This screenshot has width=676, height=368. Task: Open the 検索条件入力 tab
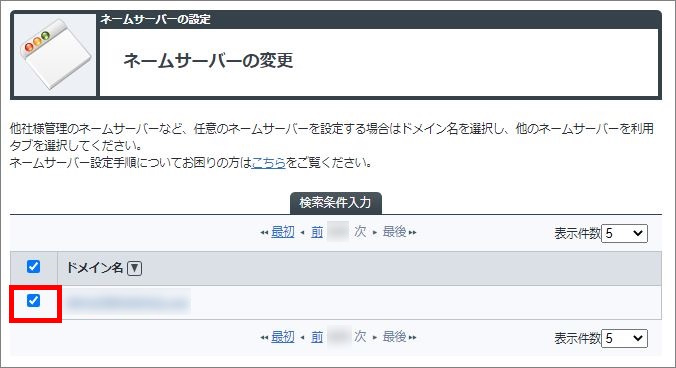click(x=335, y=203)
